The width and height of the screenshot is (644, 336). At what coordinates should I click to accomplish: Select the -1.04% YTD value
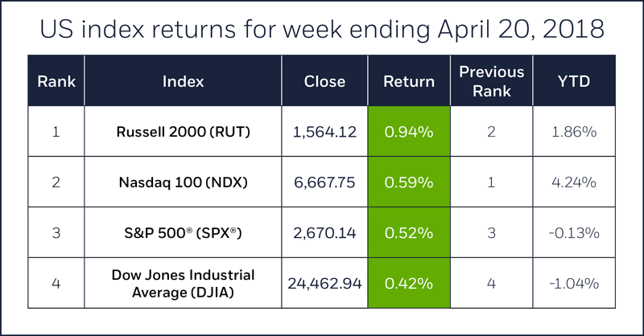click(x=574, y=283)
